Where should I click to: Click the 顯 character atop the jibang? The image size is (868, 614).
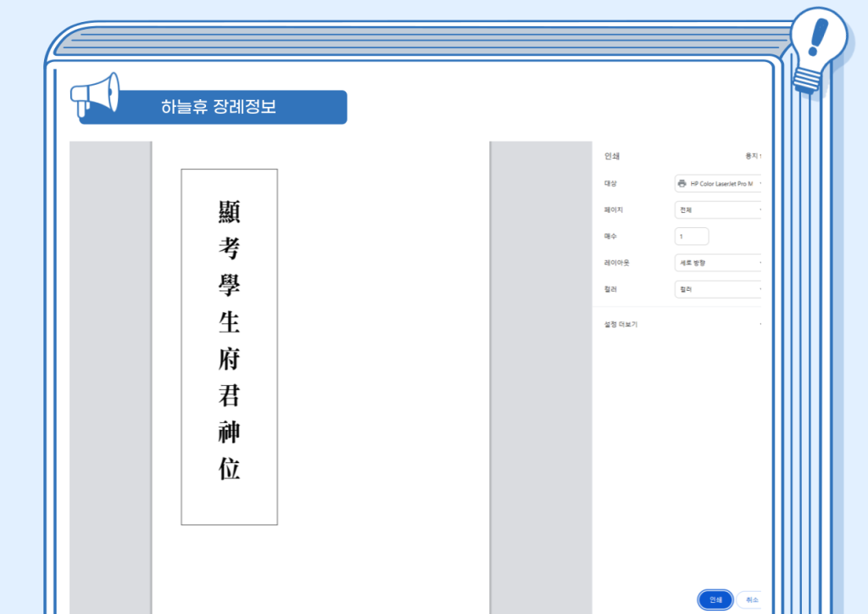(229, 211)
